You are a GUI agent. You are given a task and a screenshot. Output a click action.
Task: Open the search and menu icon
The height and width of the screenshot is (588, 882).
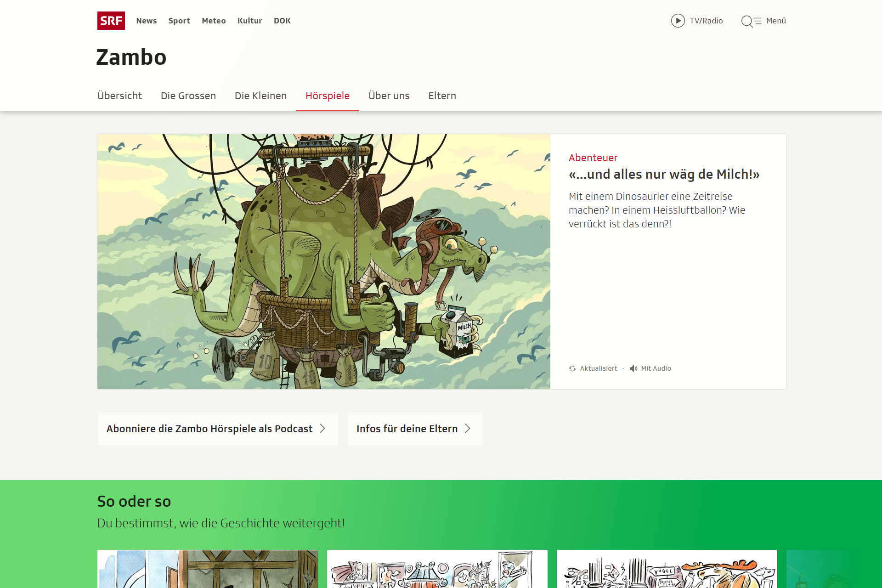(751, 21)
